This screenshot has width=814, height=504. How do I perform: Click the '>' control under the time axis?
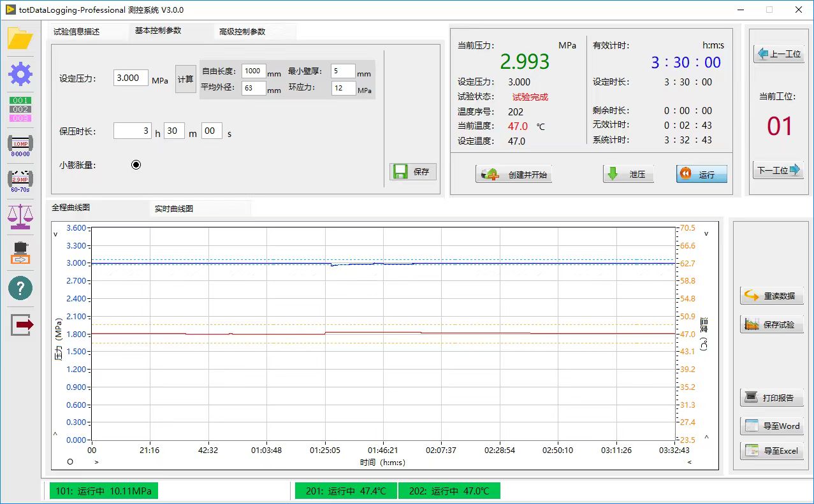point(96,462)
